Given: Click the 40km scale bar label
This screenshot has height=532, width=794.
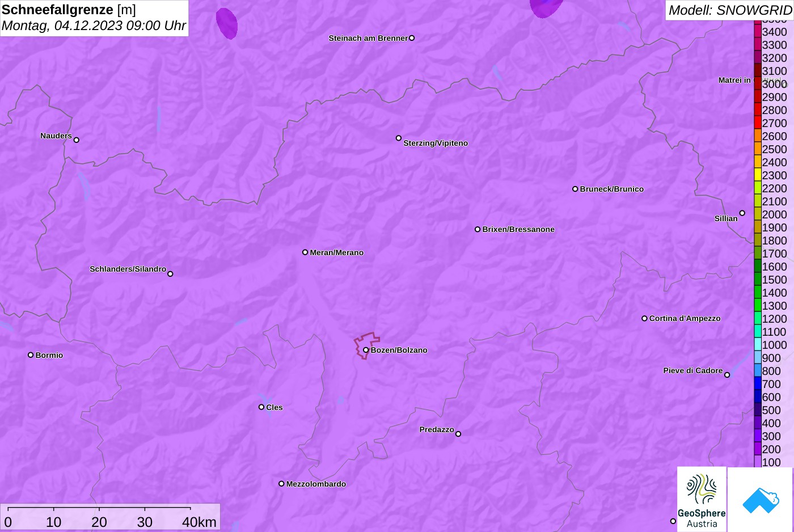Looking at the screenshot, I should [x=199, y=522].
